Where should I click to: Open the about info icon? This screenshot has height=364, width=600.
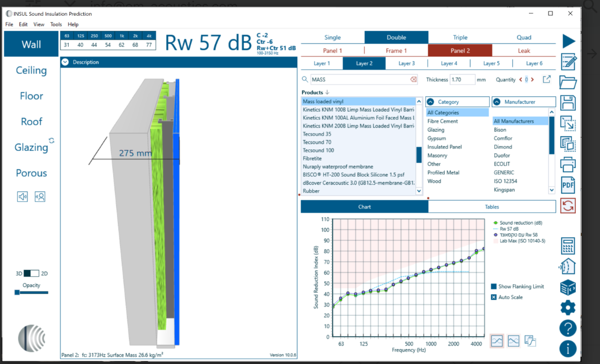pos(568,349)
